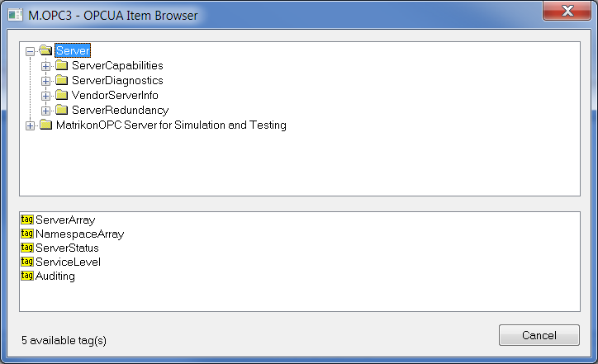
Task: Click the open Server folder icon
Action: click(45, 51)
